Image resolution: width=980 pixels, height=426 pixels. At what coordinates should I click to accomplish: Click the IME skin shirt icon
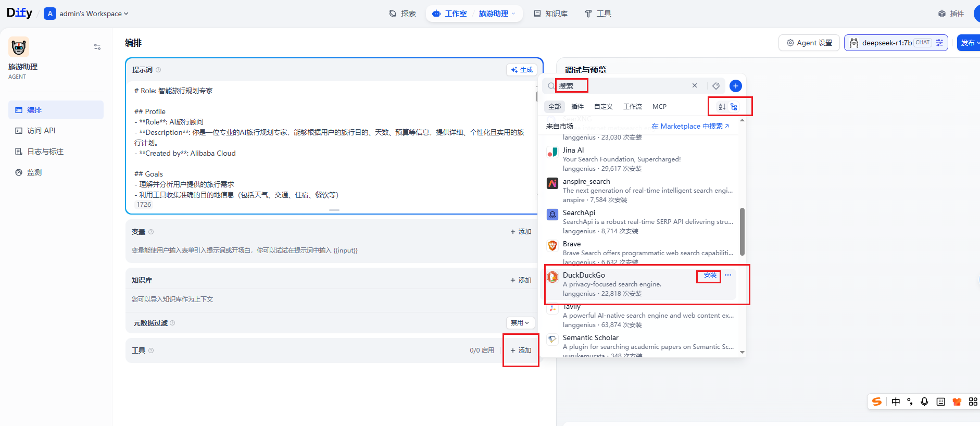957,402
